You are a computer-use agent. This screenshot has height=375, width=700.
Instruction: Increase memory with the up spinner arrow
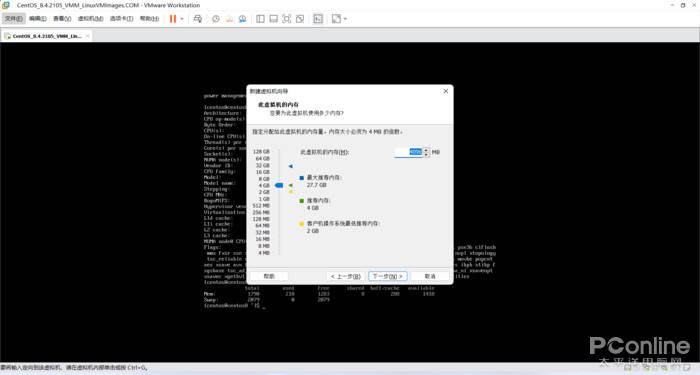click(x=426, y=150)
